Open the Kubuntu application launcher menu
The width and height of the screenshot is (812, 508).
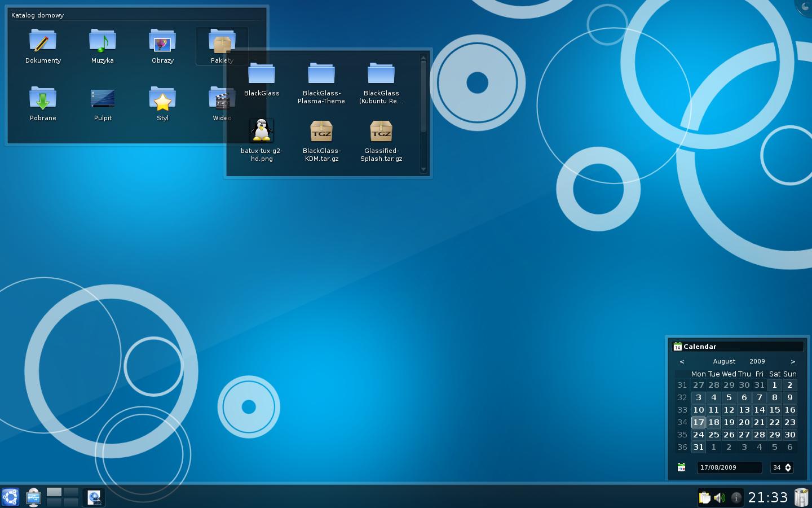(x=11, y=497)
